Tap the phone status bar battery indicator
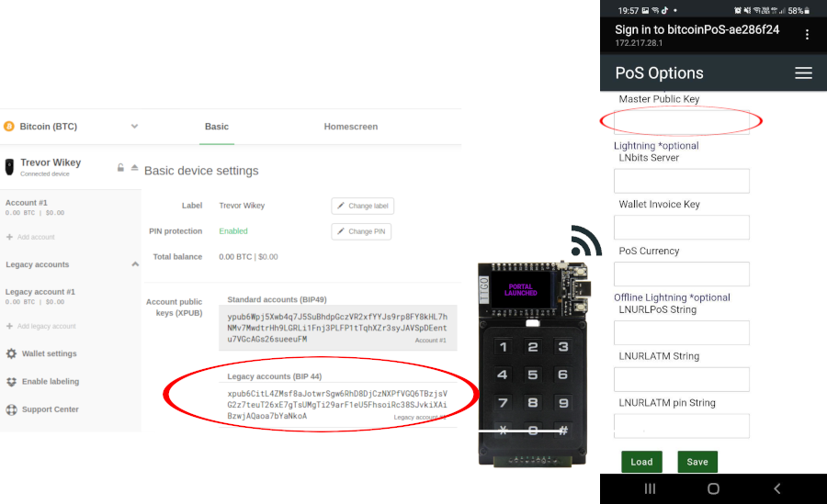This screenshot has width=827, height=504. [x=799, y=10]
